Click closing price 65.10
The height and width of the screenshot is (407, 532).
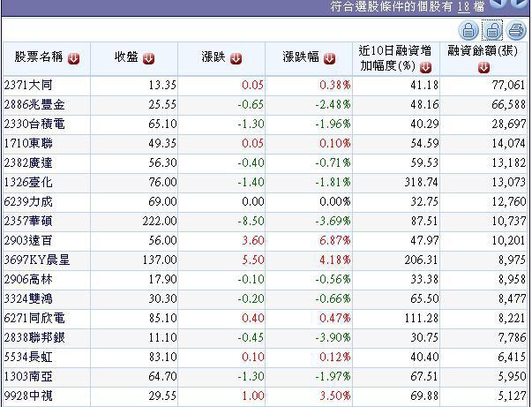click(x=162, y=124)
